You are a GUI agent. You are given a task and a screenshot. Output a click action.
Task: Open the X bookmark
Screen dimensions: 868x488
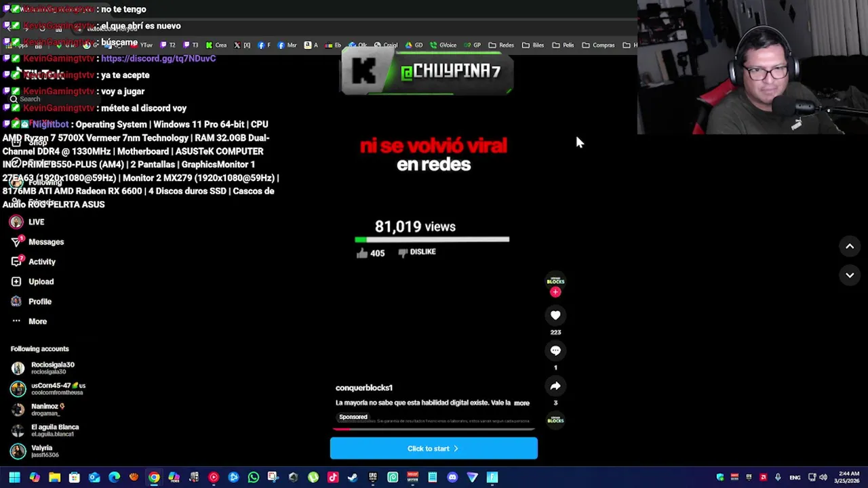[x=242, y=45]
